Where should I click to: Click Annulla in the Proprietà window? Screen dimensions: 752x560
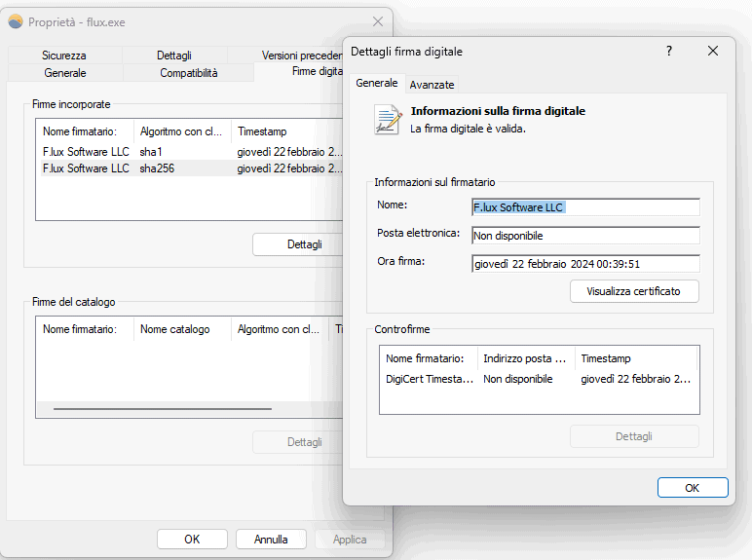(271, 540)
